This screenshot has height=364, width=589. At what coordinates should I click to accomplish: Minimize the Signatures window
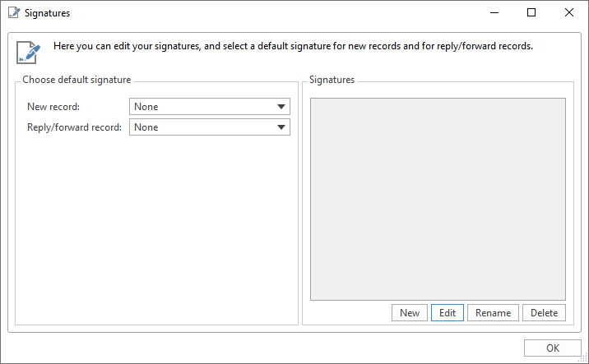point(494,13)
